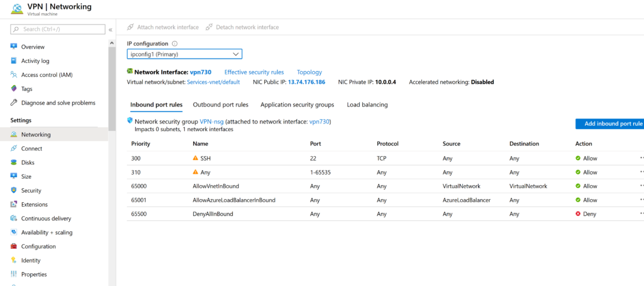The width and height of the screenshot is (644, 286).
Task: Open the ipconfig1 (Primary) dropdown
Action: pos(184,54)
